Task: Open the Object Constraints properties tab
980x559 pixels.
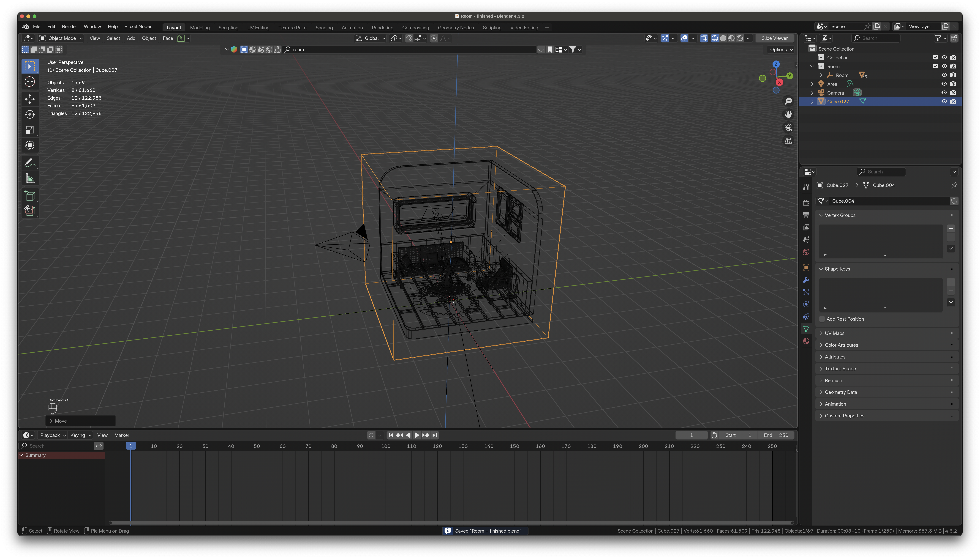Action: (x=806, y=316)
